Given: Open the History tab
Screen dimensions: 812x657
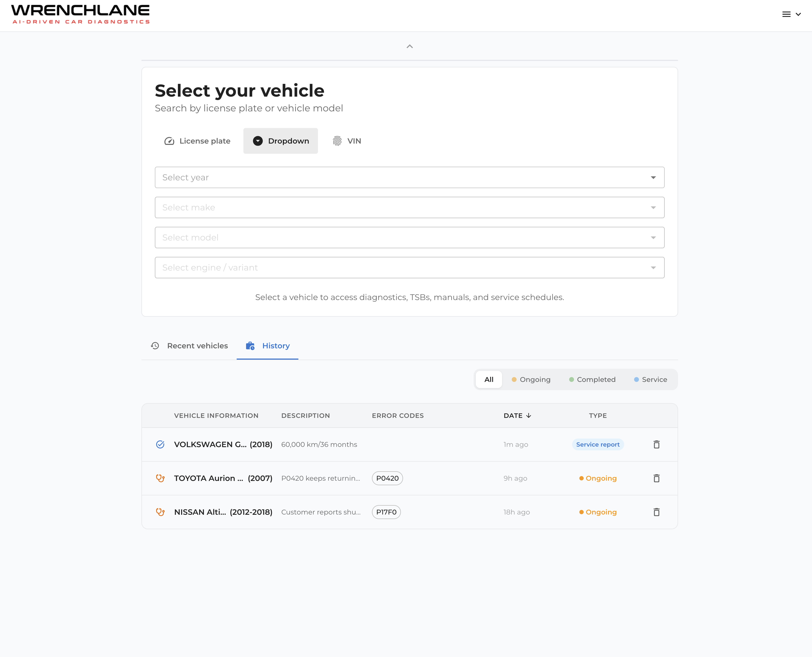Looking at the screenshot, I should (x=268, y=346).
